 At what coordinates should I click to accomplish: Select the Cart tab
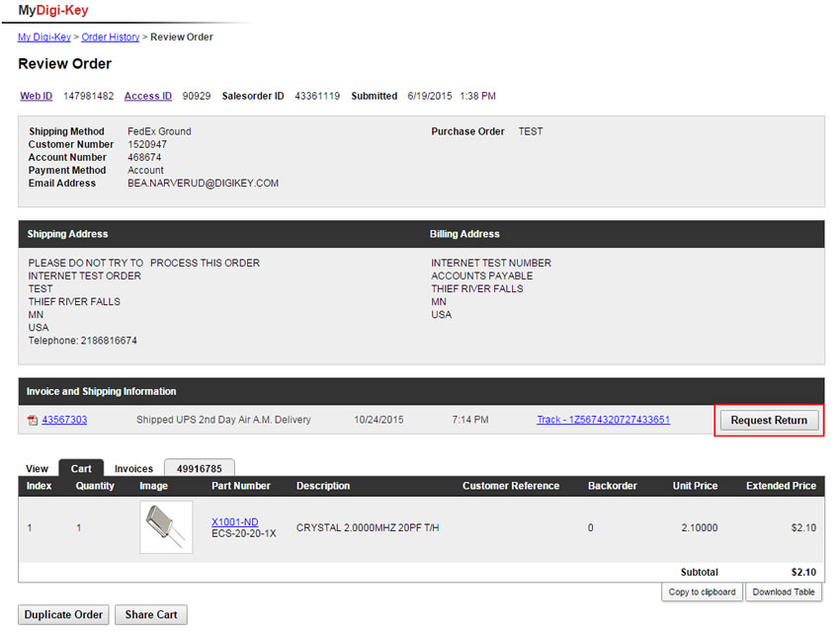pos(81,469)
